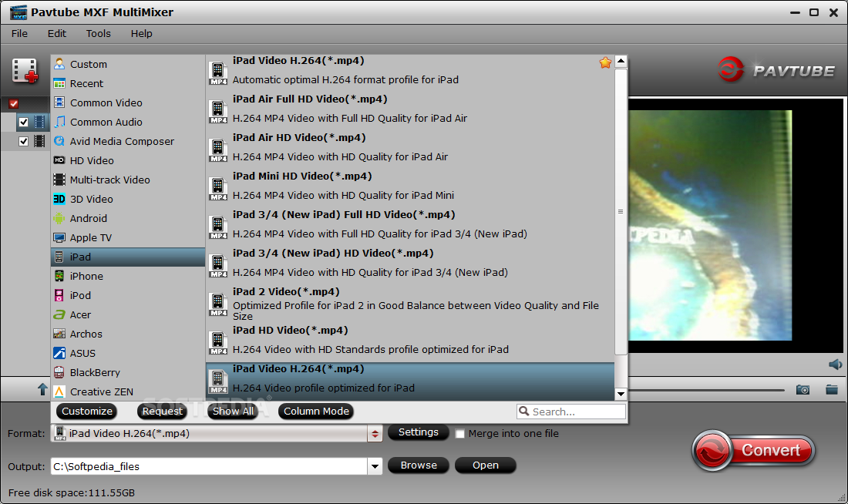The image size is (848, 504).
Task: Open the Format dropdown
Action: tap(374, 434)
